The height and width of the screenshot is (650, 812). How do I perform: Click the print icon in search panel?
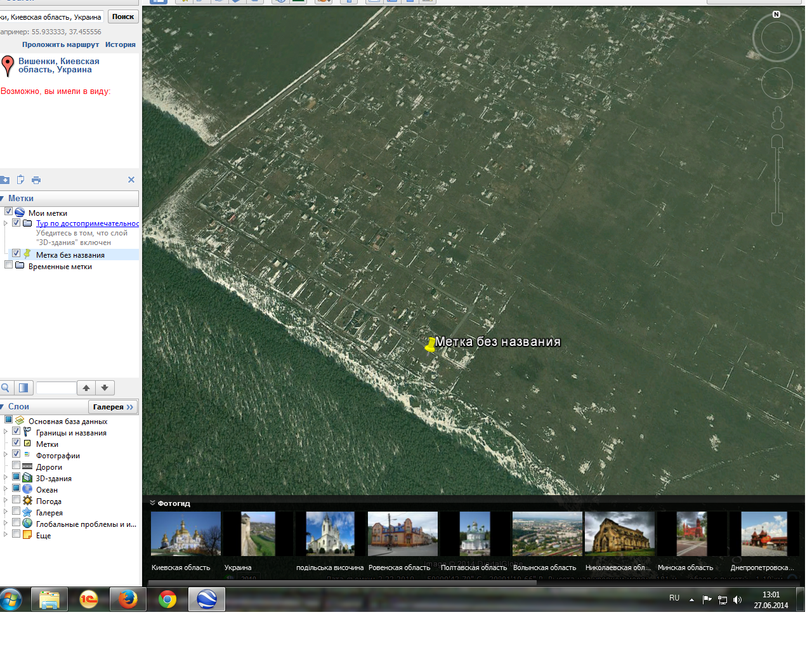pos(36,180)
